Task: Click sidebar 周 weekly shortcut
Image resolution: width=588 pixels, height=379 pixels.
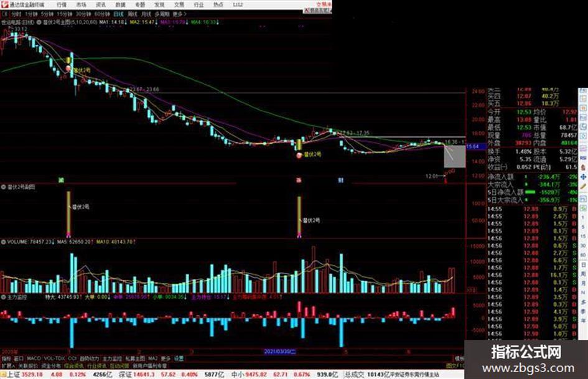Action: [x=583, y=274]
